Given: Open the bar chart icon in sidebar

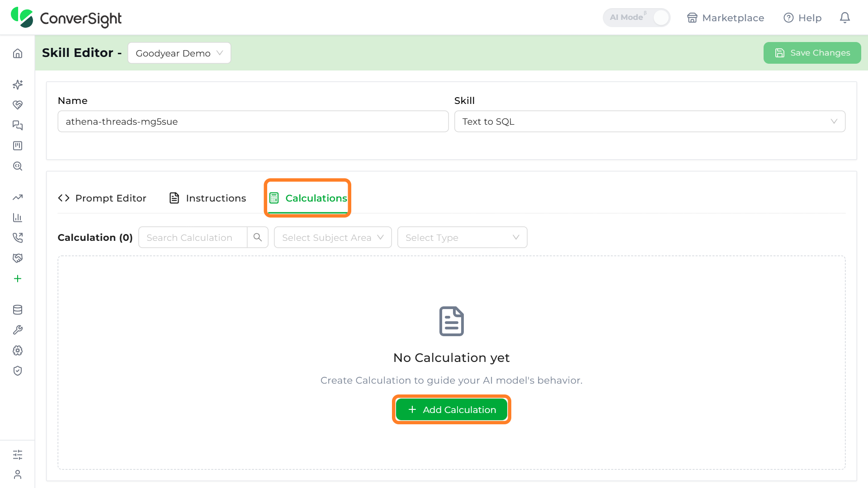Looking at the screenshot, I should [x=18, y=217].
